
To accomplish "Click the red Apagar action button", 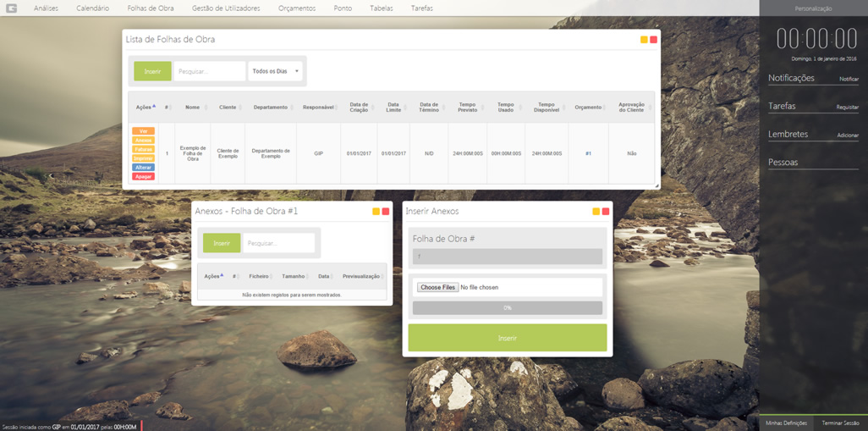I will pos(143,177).
